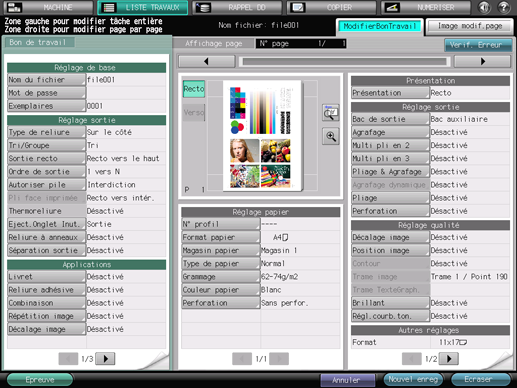Click the speaker sound icon in top bar

coord(484,7)
